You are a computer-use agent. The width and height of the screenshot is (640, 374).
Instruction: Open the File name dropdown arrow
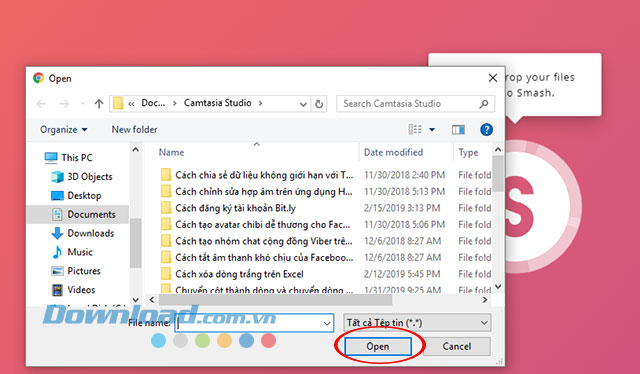pos(327,323)
